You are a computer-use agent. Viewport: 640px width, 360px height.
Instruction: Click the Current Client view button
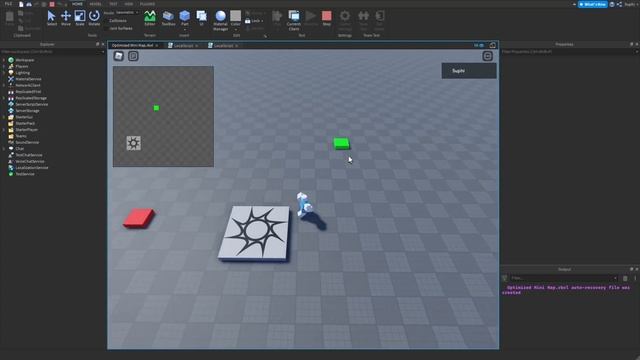click(x=294, y=20)
